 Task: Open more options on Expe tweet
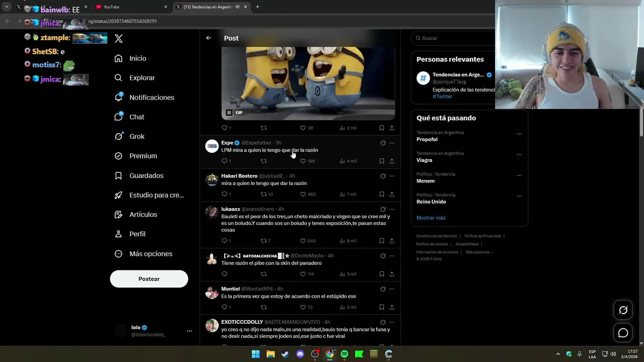coord(392,143)
